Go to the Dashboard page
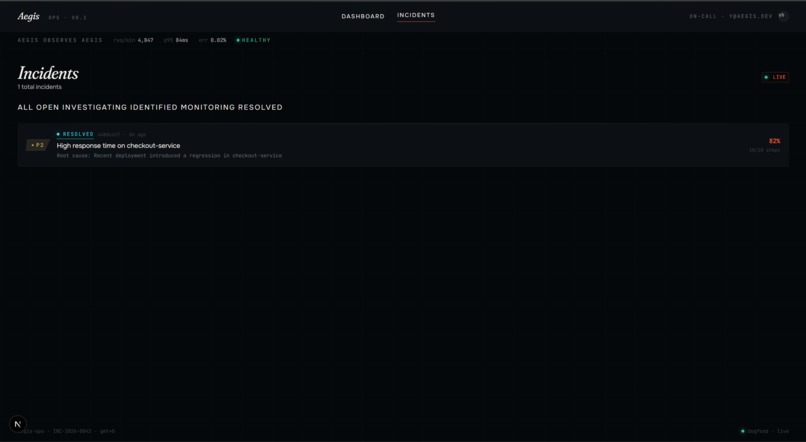 click(x=363, y=16)
